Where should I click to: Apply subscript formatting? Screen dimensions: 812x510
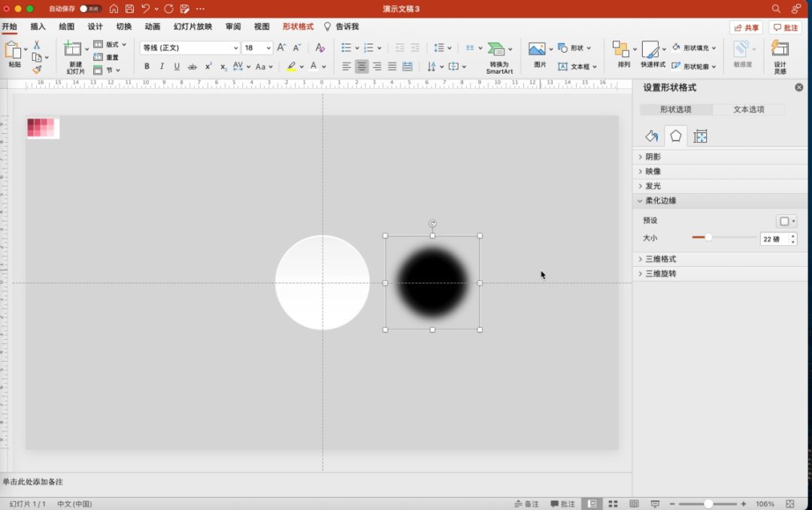coord(223,66)
